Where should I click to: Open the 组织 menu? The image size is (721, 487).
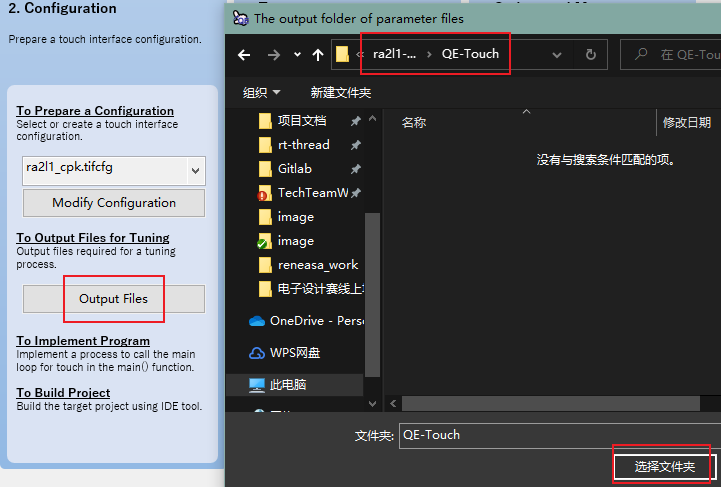[262, 92]
